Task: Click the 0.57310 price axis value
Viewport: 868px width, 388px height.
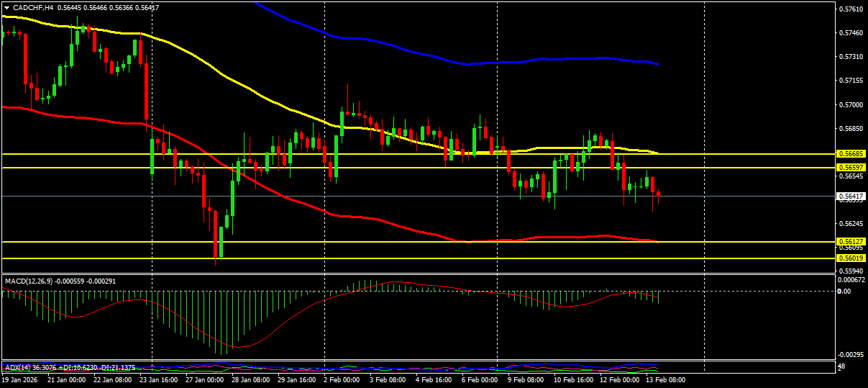Action: (x=851, y=56)
